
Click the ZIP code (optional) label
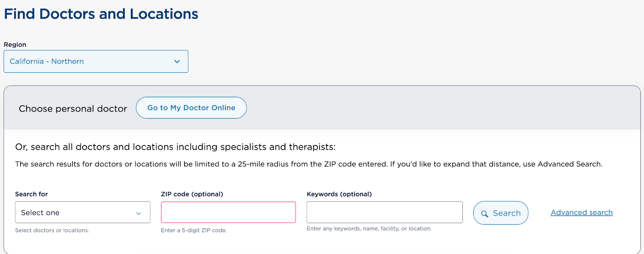pyautogui.click(x=192, y=194)
